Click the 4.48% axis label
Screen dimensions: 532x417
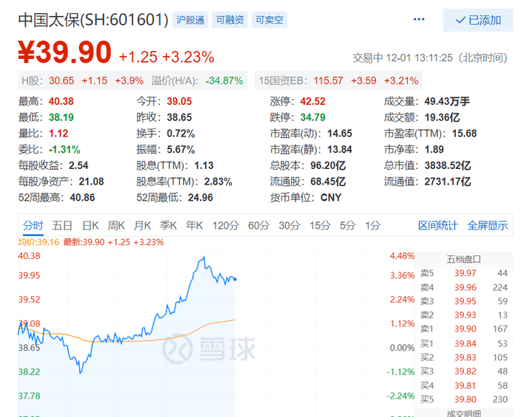[x=402, y=256]
